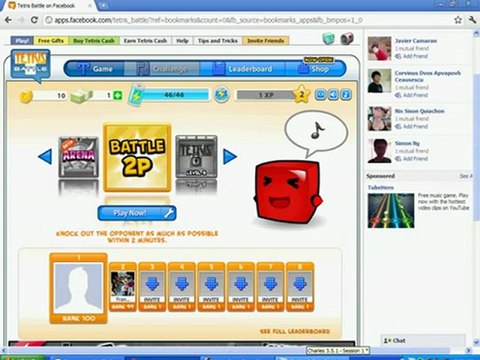Click the sponsored TubeHero ad image
This screenshot has width=480, height=360.
click(391, 211)
